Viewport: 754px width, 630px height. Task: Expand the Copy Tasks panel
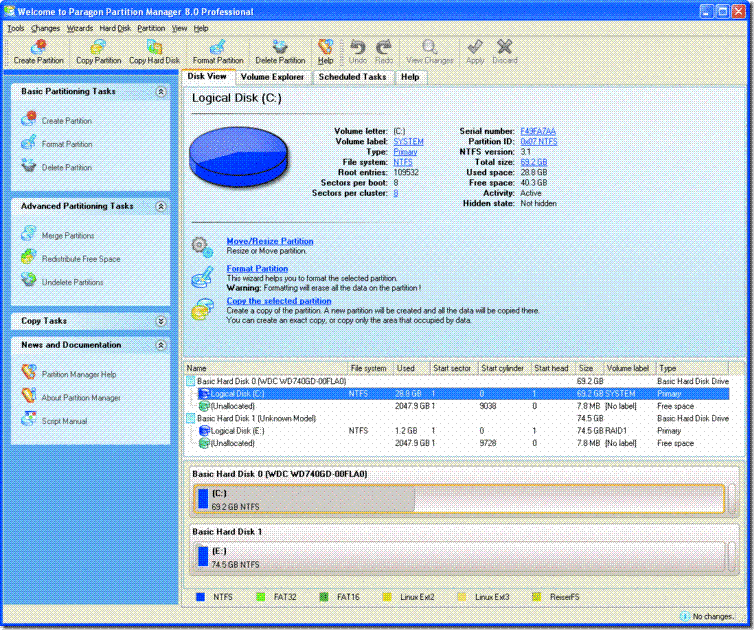coord(161,321)
